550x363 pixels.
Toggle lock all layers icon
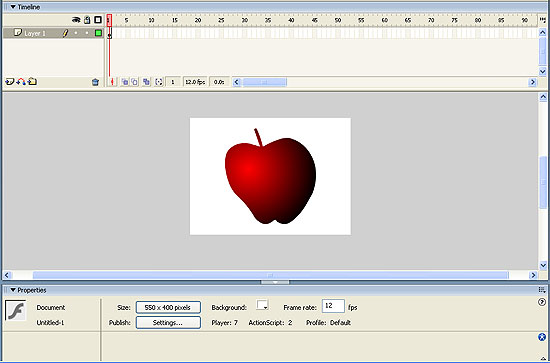tap(87, 20)
